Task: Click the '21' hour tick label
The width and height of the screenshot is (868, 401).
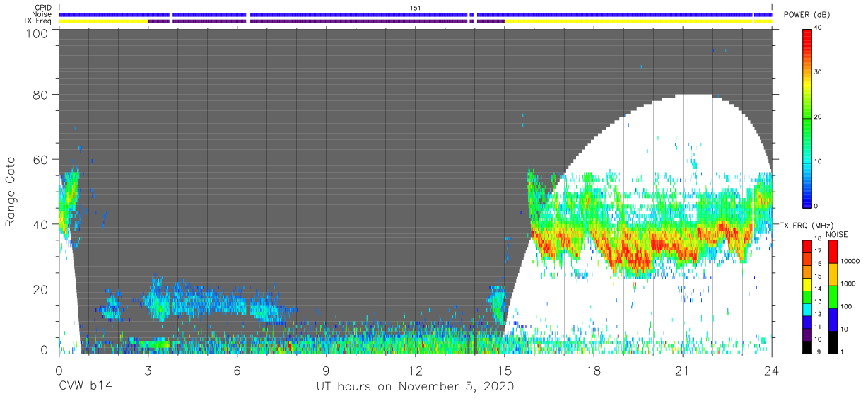Action: click(x=683, y=369)
